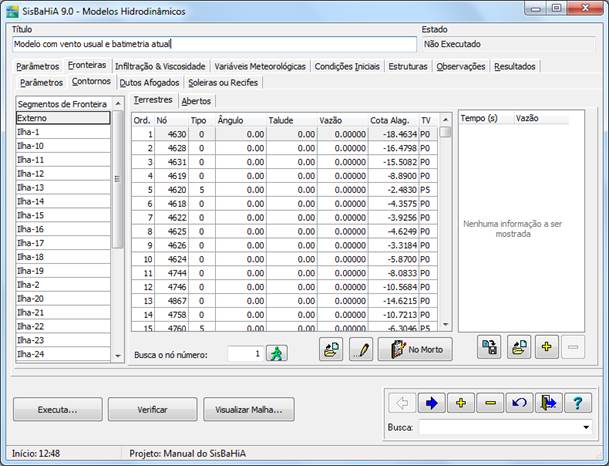This screenshot has height=466, width=609.
Task: Click the Título text field
Action: [214, 44]
